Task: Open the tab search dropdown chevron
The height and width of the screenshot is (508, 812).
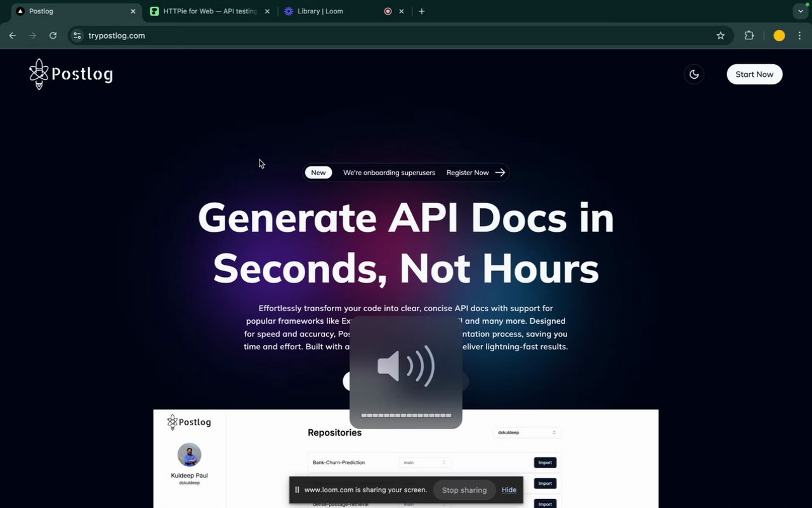Action: point(801,11)
